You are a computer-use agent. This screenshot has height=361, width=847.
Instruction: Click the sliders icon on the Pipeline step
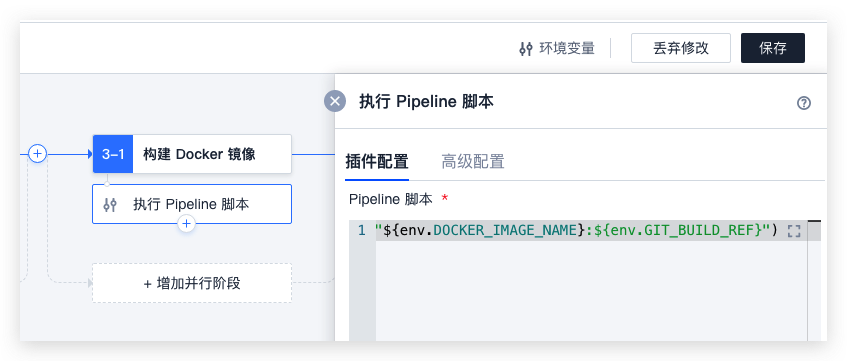(x=110, y=205)
